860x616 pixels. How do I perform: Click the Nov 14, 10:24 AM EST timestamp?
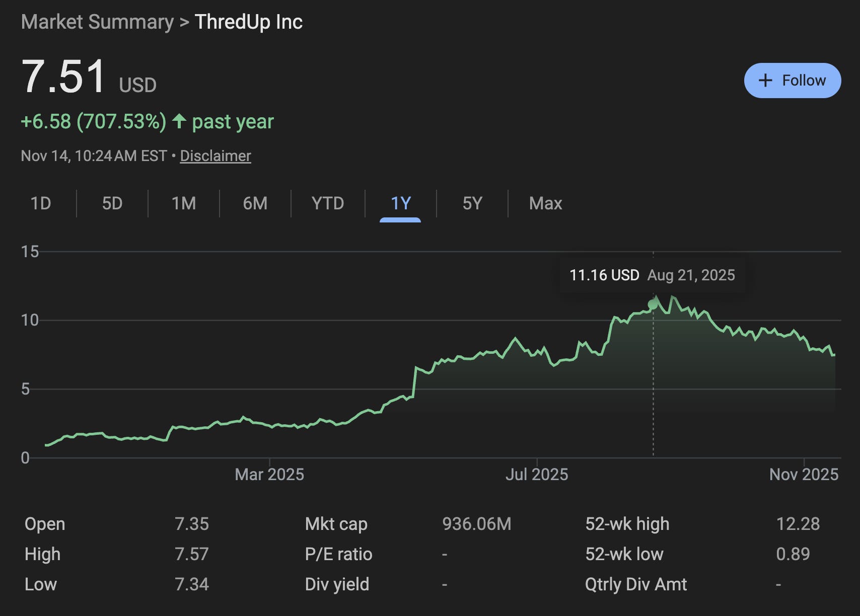coord(94,156)
